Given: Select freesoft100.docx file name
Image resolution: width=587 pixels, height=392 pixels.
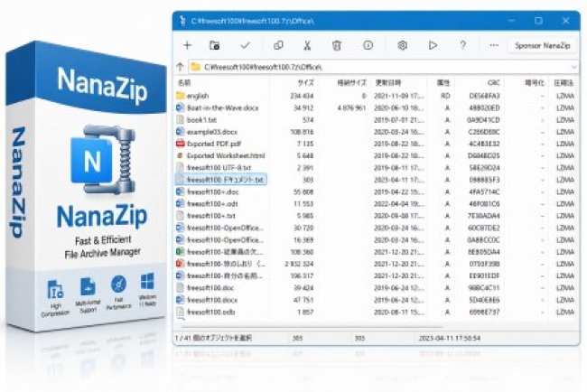Looking at the screenshot, I should pyautogui.click(x=212, y=300).
